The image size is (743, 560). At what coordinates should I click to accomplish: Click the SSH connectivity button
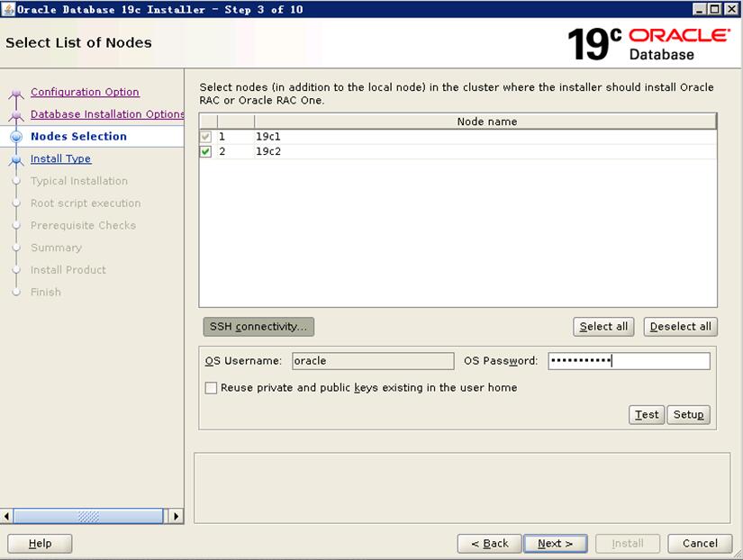pyautogui.click(x=258, y=327)
